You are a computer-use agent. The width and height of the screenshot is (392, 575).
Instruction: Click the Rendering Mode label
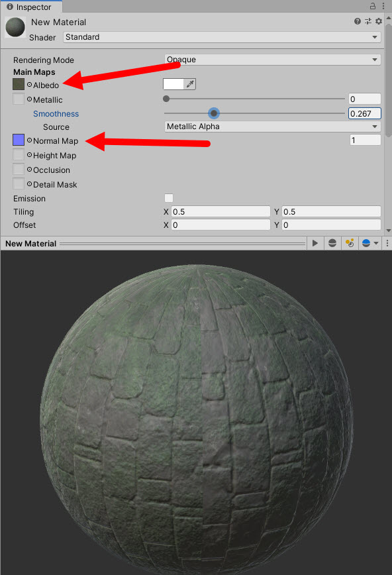pos(44,60)
